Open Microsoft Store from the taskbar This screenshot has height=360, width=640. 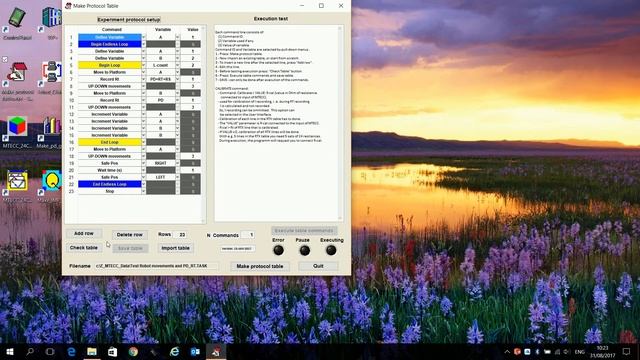pyautogui.click(x=112, y=351)
